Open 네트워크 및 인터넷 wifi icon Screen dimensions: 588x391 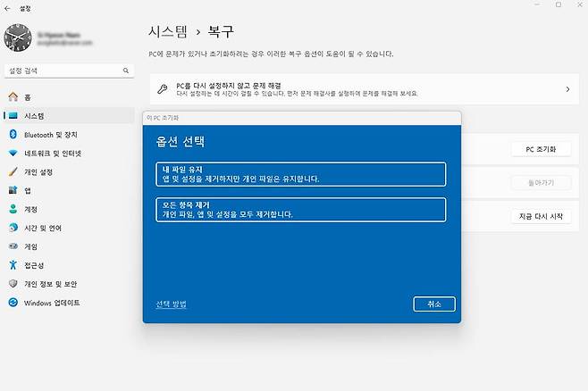click(x=13, y=154)
